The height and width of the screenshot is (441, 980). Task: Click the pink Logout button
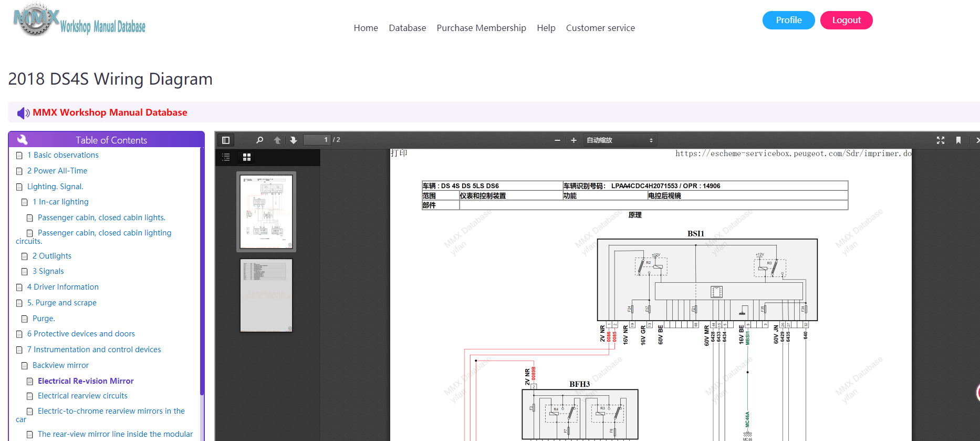(846, 20)
